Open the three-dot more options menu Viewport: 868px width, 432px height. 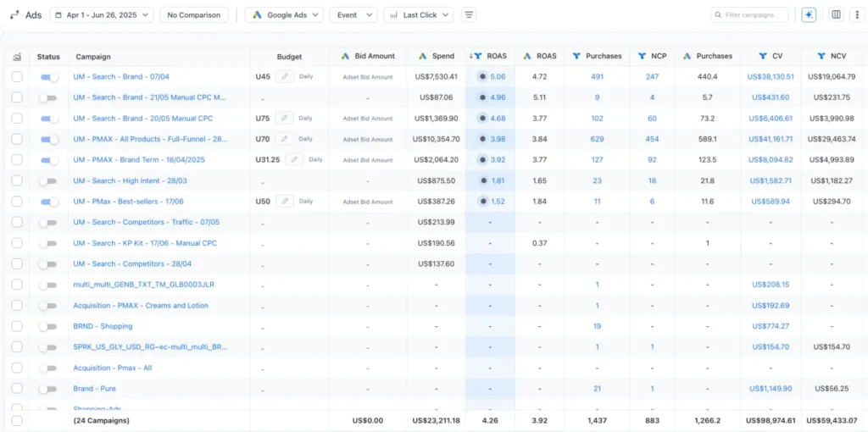(x=856, y=15)
